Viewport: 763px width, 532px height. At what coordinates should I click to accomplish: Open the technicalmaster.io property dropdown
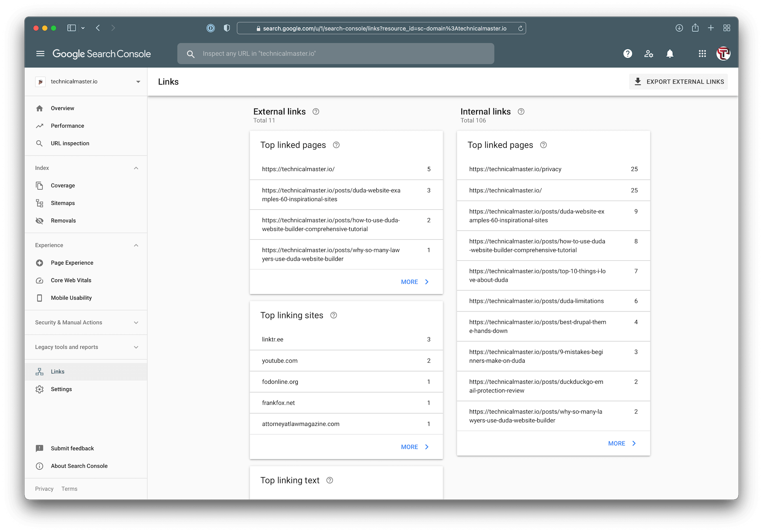(x=138, y=82)
